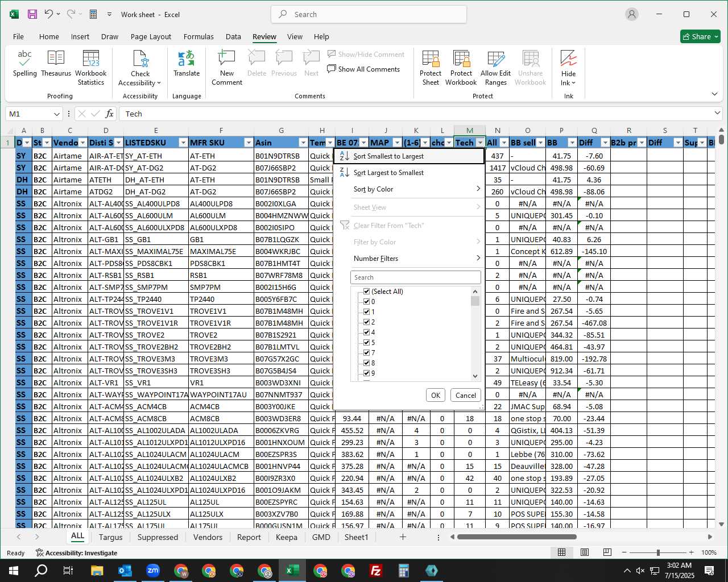Uncheck the value 4 filter checkbox

(x=367, y=332)
